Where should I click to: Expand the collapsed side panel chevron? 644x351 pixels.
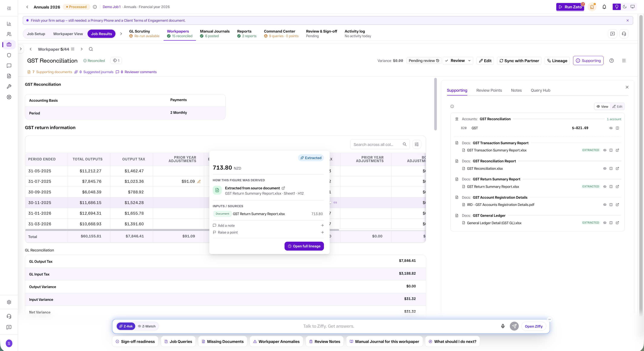21,49
